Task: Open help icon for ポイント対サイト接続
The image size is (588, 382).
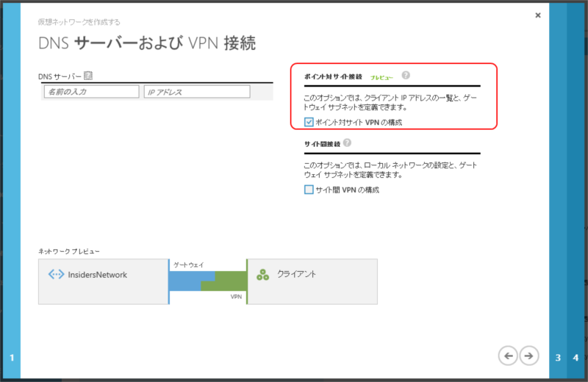Action: point(406,76)
